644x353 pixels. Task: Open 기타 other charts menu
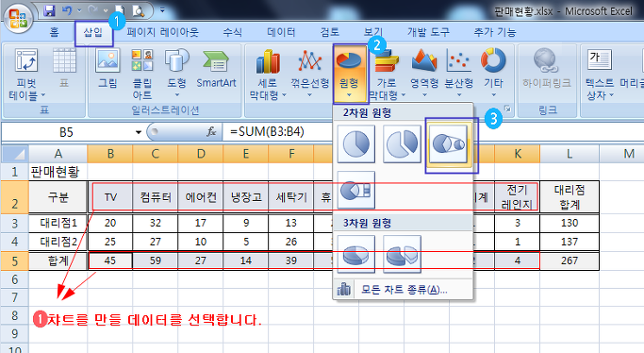pos(493,73)
